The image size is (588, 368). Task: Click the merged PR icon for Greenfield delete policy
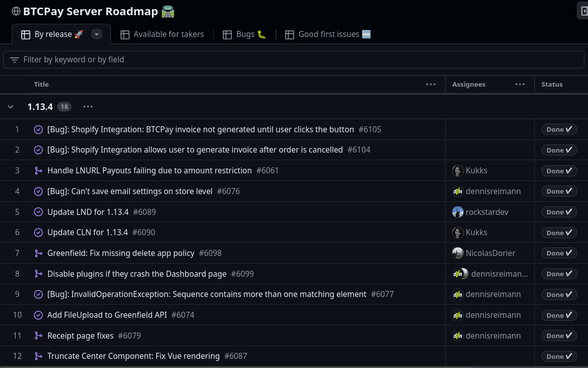tap(38, 253)
